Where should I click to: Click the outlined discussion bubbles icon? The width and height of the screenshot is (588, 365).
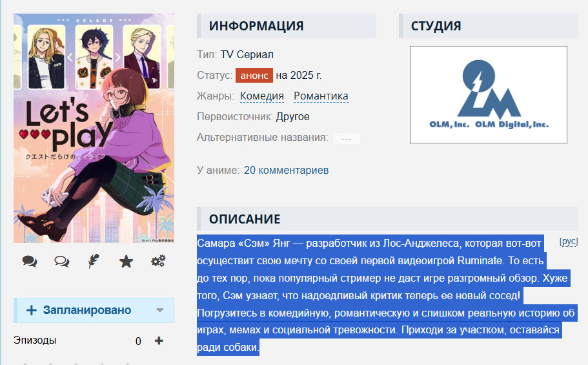62,261
